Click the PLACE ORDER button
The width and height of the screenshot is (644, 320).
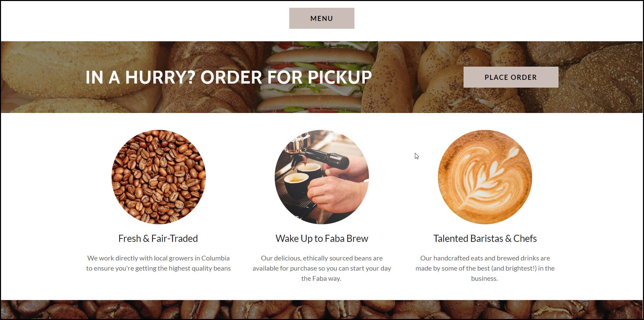(511, 77)
